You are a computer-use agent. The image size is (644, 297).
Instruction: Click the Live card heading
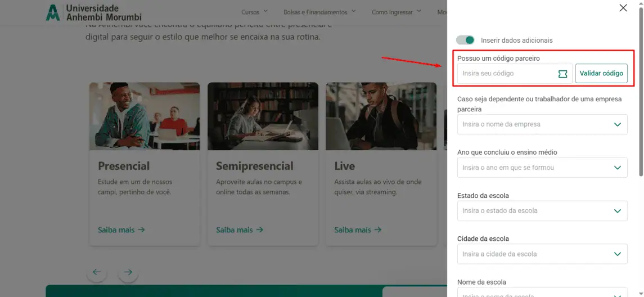point(345,166)
